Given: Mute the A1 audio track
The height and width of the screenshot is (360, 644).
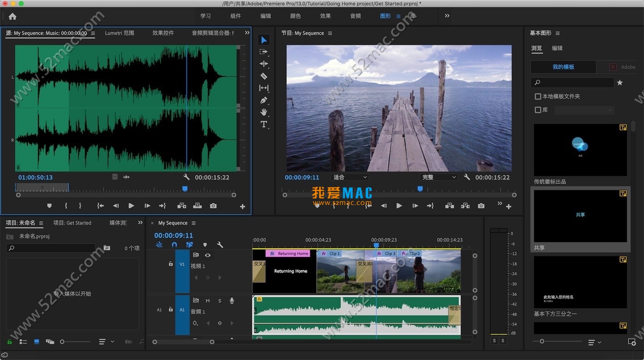Looking at the screenshot, I should (x=208, y=301).
